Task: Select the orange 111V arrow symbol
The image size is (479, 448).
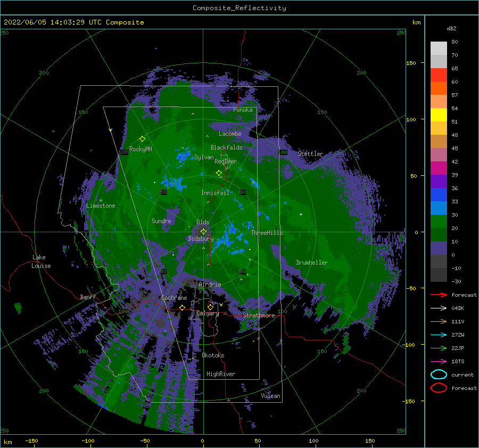Action: click(x=439, y=321)
